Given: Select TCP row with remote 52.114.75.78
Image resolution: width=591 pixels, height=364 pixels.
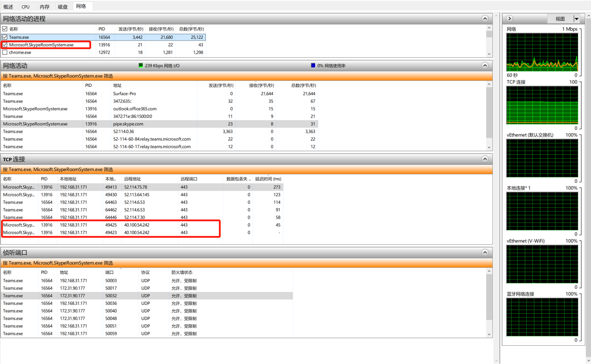Looking at the screenshot, I should pos(142,187).
